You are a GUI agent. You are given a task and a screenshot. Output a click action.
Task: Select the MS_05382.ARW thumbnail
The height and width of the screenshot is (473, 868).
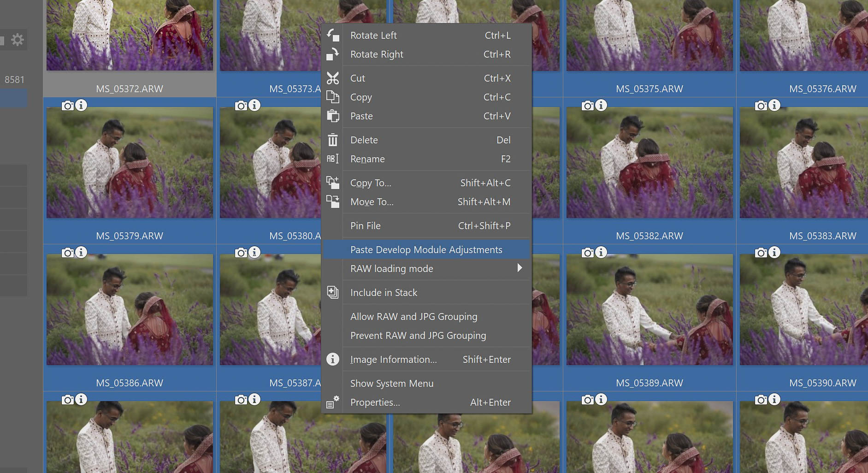649,163
